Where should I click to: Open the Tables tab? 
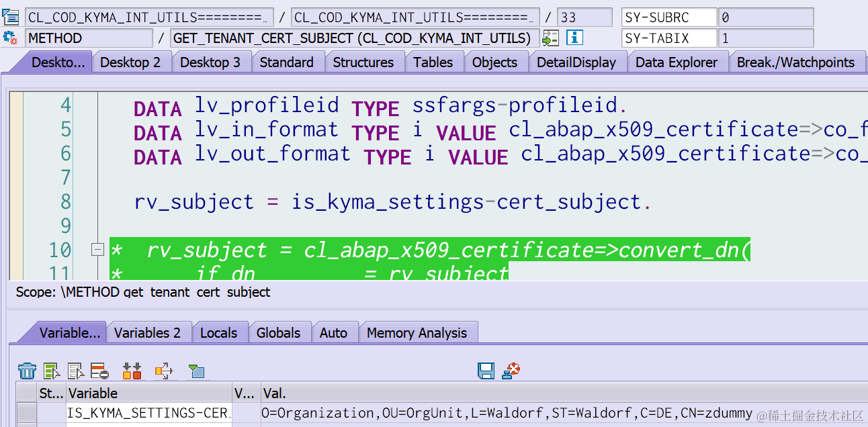click(x=433, y=62)
